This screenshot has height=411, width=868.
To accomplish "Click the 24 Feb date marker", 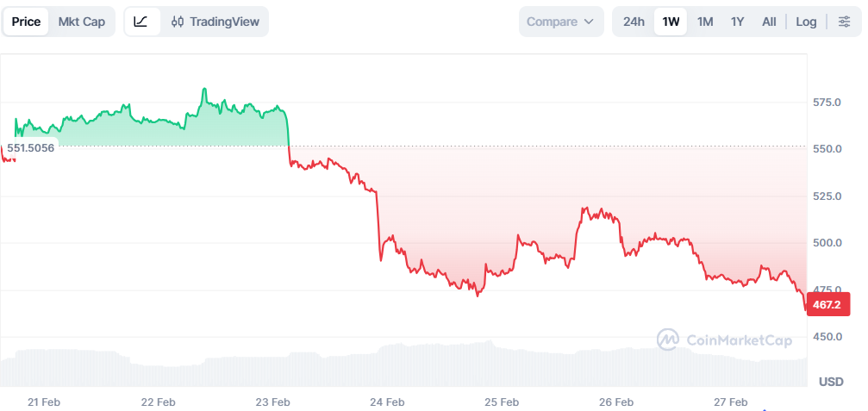I will (x=387, y=402).
